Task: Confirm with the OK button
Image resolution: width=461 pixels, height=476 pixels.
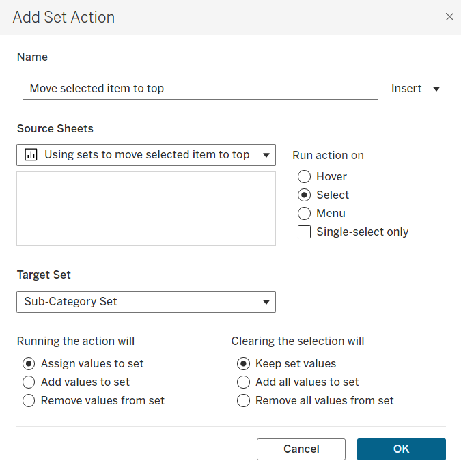Action: click(x=401, y=449)
